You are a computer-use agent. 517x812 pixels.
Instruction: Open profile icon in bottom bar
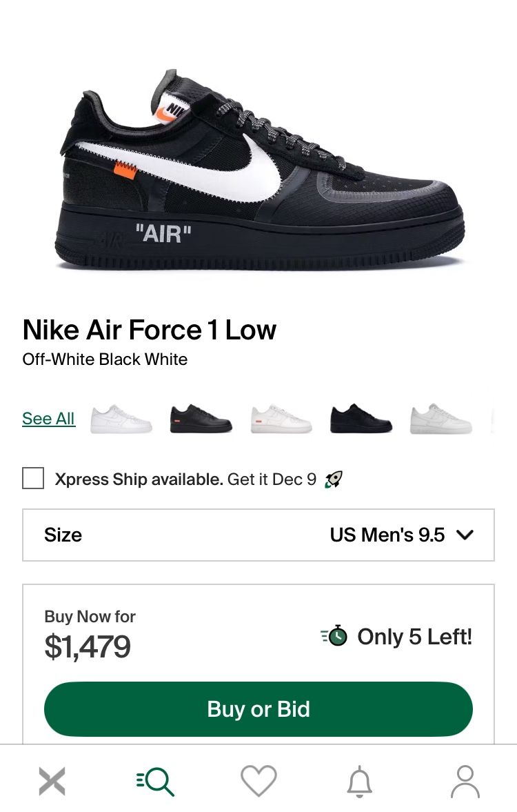465,780
